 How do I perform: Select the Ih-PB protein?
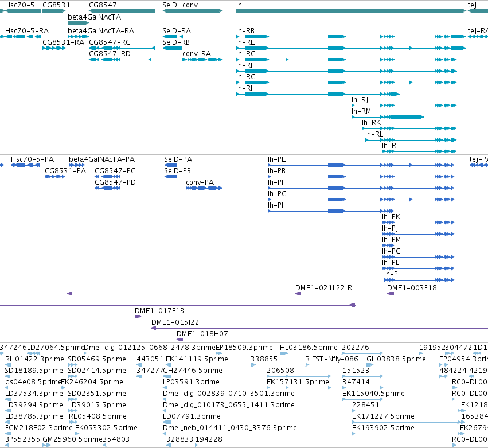pos(361,177)
